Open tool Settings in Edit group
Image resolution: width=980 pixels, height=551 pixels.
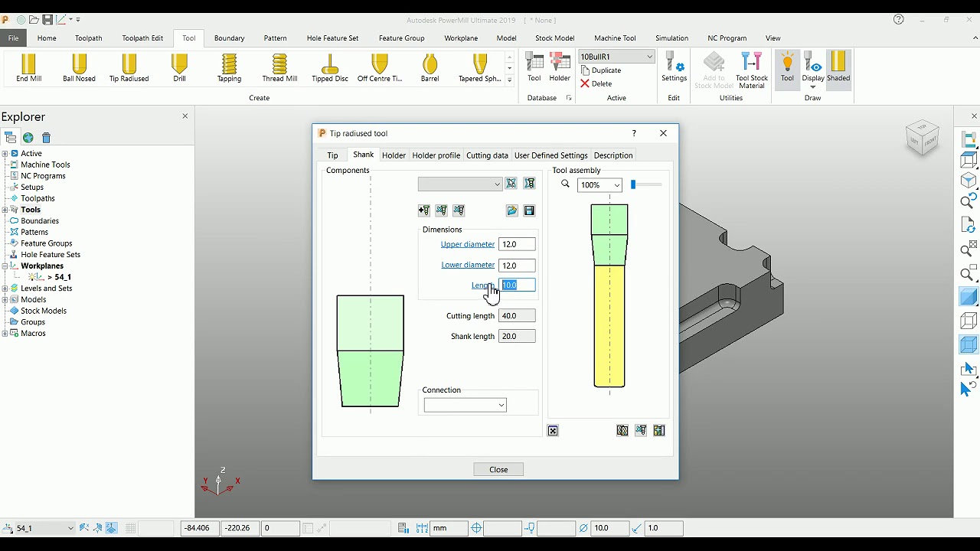coord(674,67)
